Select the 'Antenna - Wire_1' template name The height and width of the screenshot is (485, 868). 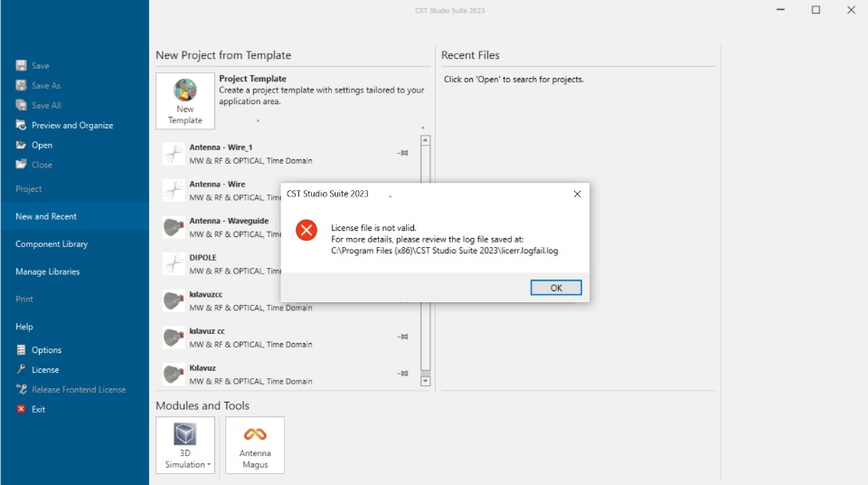(x=221, y=147)
